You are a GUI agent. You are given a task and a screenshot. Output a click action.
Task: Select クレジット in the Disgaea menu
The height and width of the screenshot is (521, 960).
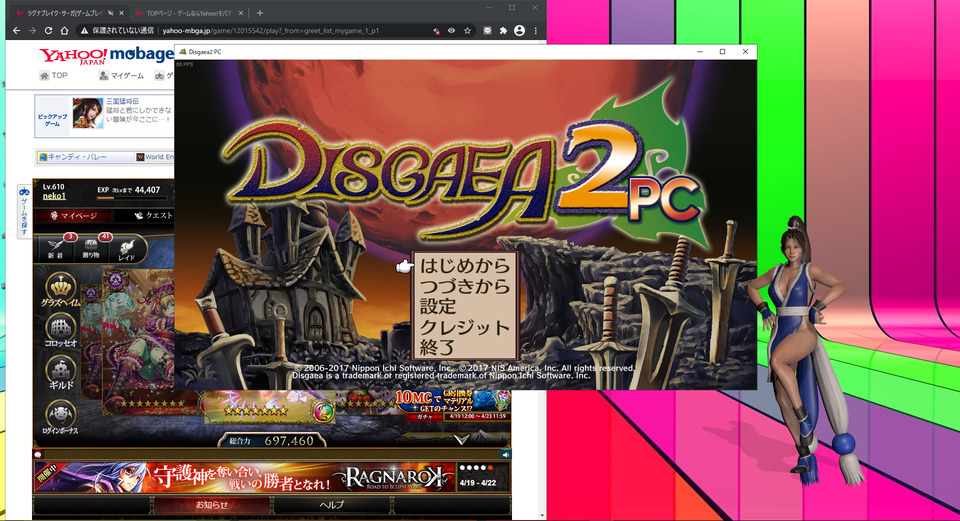pos(465,327)
